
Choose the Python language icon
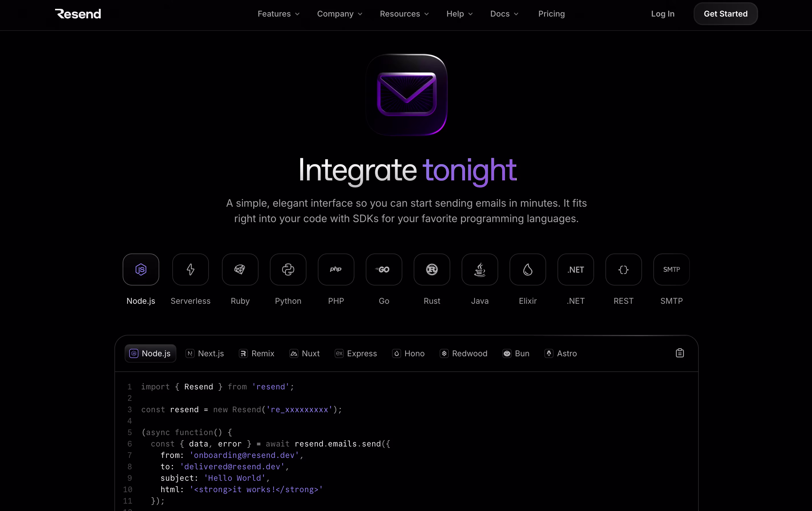point(288,269)
